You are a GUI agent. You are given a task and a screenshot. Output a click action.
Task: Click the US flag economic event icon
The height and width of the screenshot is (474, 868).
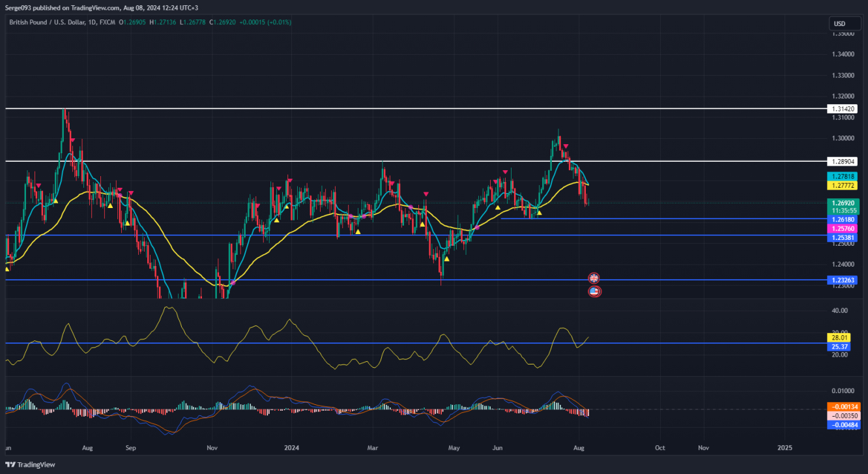pyautogui.click(x=594, y=291)
